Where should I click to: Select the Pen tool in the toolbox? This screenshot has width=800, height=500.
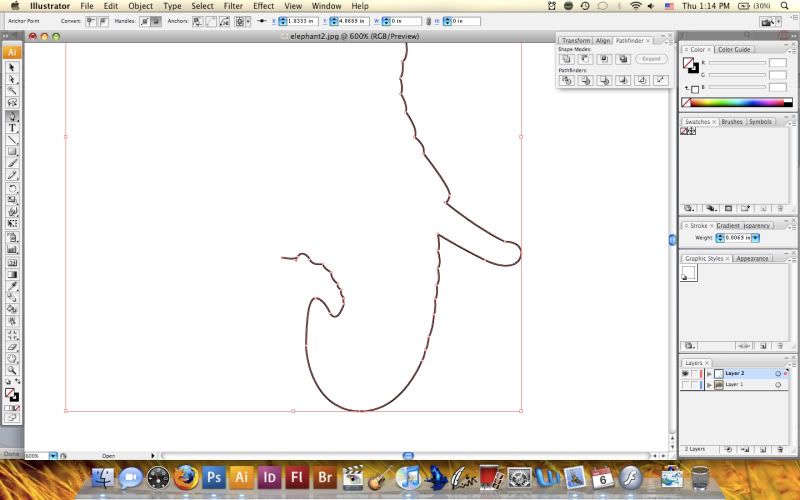pos(12,116)
